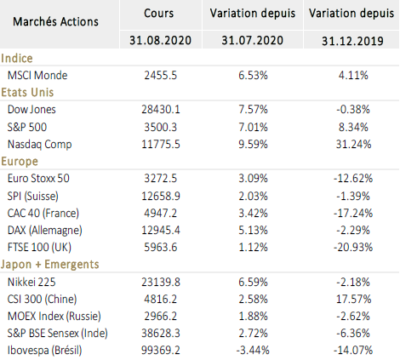Click DAX (Allemagne) monthly variation 5.13%
Screen dimensions: 400x360
click(253, 230)
